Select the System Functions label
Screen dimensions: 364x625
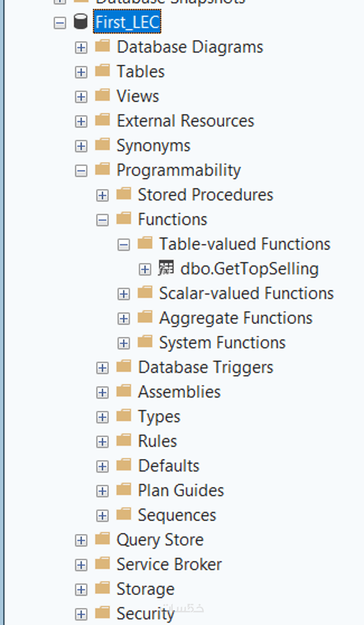click(x=222, y=343)
